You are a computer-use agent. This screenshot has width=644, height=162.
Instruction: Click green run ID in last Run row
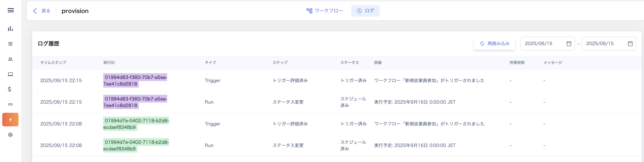point(136,145)
